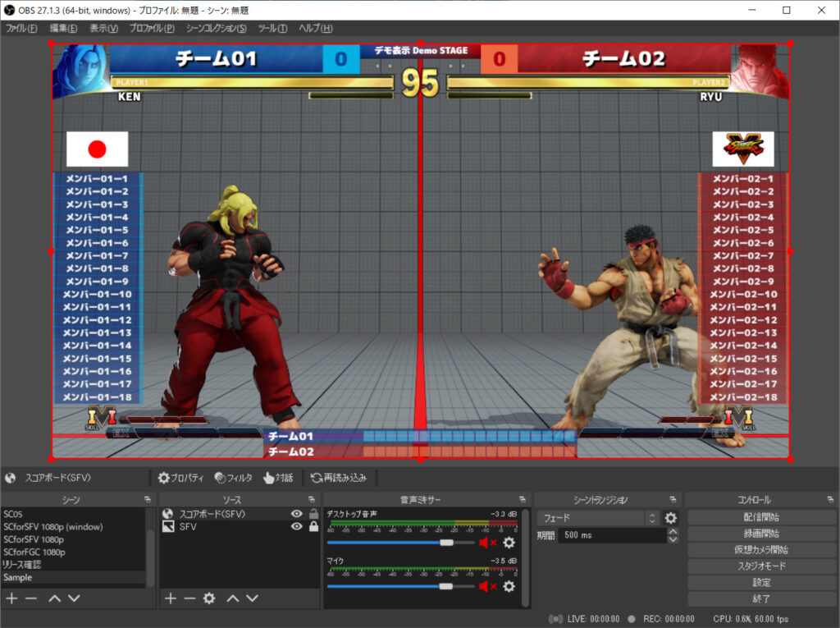The image size is (840, 628).
Task: Hide the SFV source with eye icon
Action: pos(296,527)
